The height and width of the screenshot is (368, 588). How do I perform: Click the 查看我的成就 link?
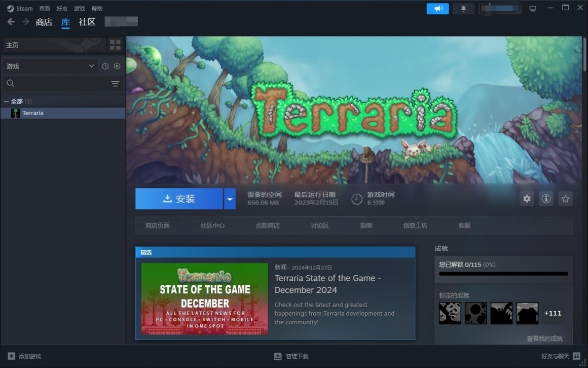545,339
